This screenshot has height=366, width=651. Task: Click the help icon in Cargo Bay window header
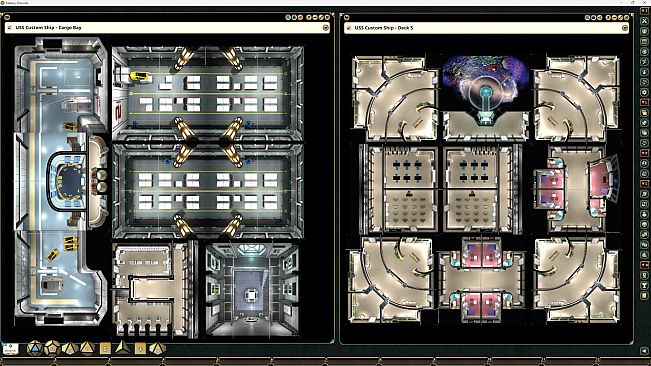point(309,17)
